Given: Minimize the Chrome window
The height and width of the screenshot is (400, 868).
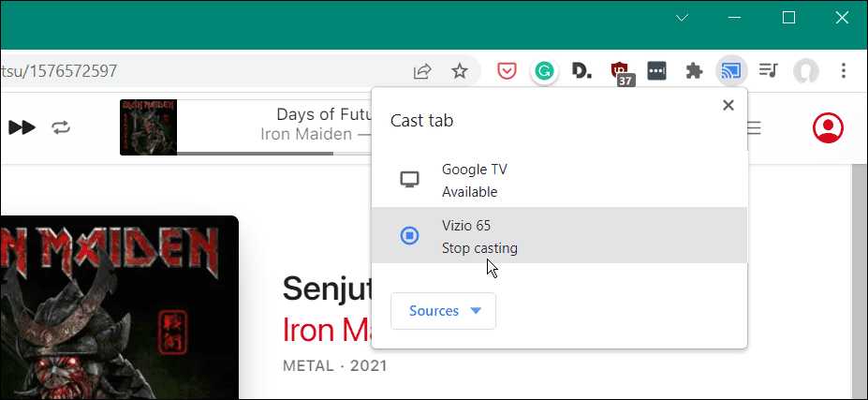Looking at the screenshot, I should (x=735, y=18).
